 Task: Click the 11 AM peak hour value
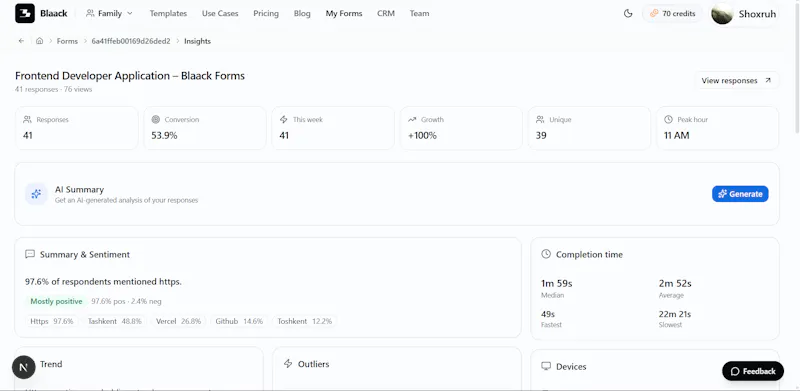677,136
